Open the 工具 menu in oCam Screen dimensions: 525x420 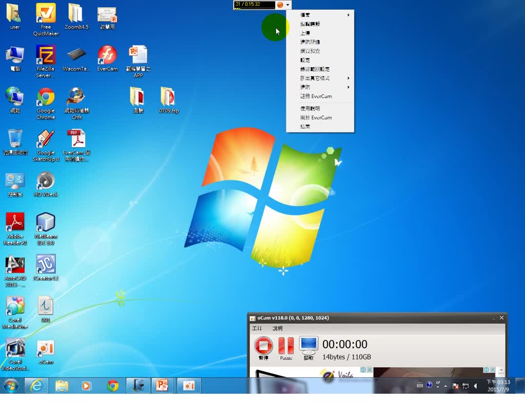tap(257, 328)
